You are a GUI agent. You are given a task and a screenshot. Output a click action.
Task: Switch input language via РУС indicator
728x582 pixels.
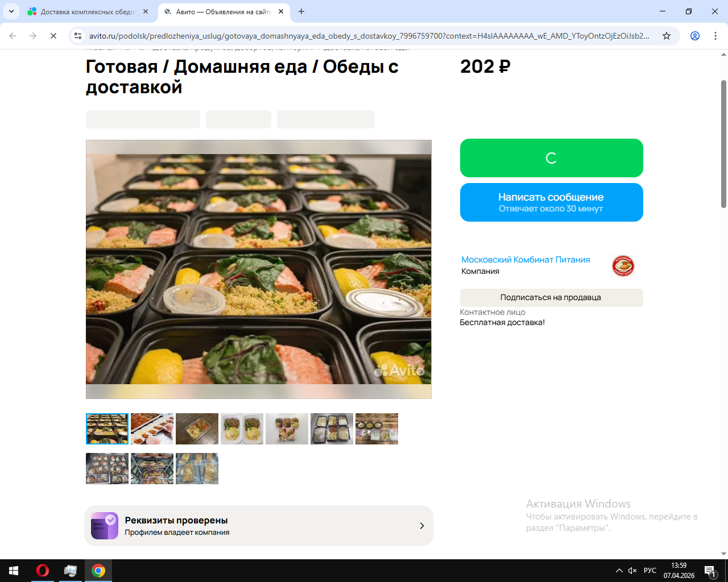pos(650,571)
